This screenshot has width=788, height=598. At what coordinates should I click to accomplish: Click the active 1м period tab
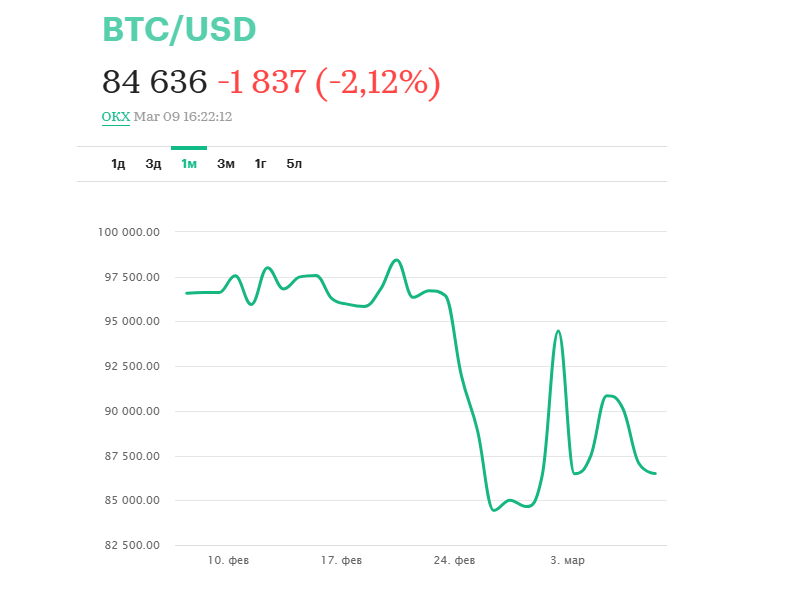click(x=189, y=164)
